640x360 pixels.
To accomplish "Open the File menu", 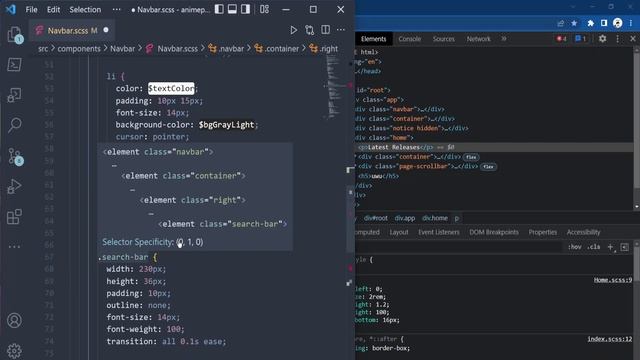I will coord(31,9).
